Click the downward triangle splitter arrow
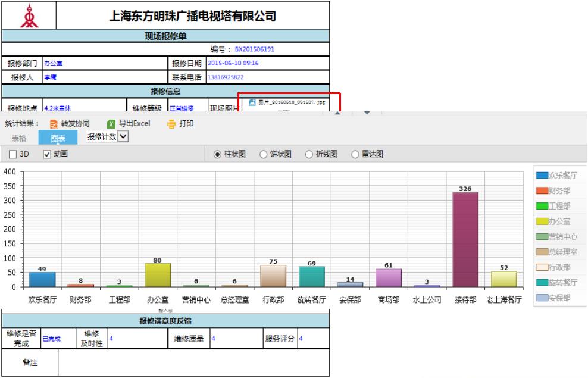This screenshot has height=378, width=588. pos(367,113)
